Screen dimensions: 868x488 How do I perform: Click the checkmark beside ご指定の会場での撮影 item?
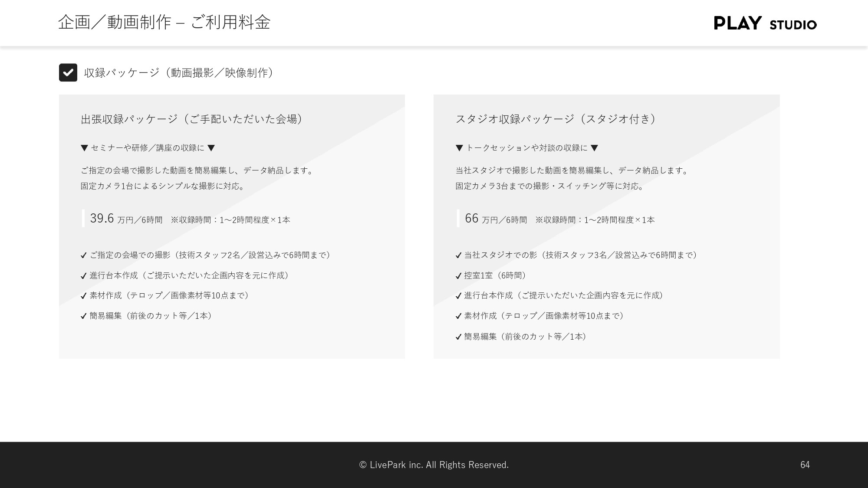(84, 255)
